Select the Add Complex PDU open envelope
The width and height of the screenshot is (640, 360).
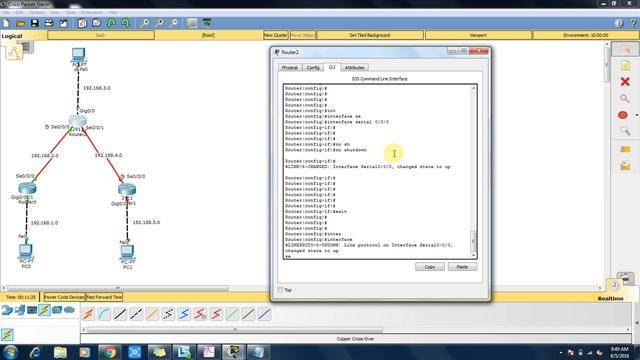625,166
